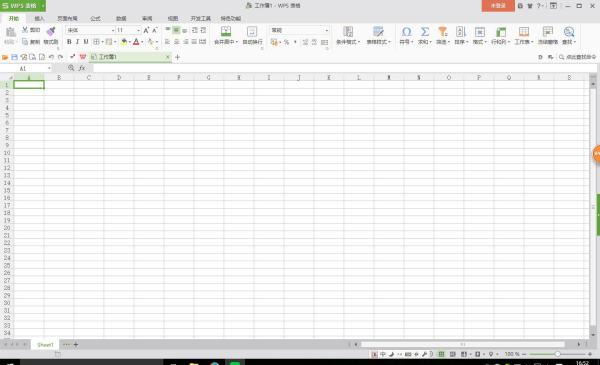Image resolution: width=600 pixels, height=365 pixels.
Task: Click the Undo arrow icon
Action: point(51,57)
